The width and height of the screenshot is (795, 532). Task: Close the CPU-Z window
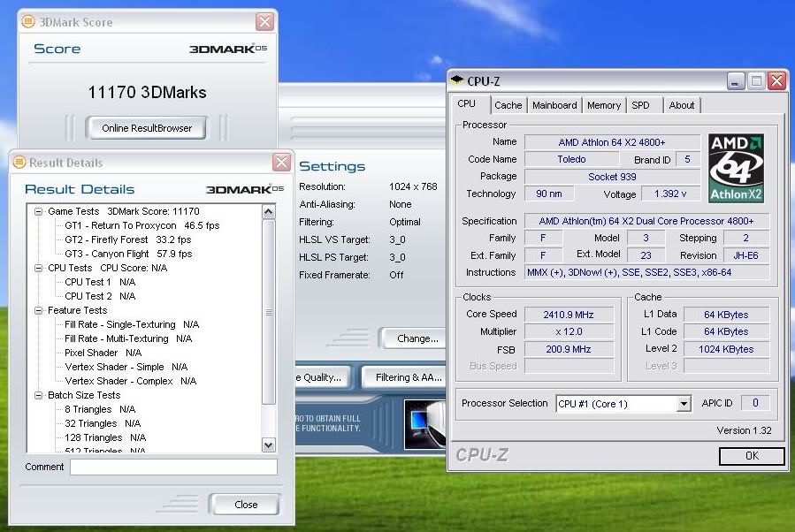776,80
